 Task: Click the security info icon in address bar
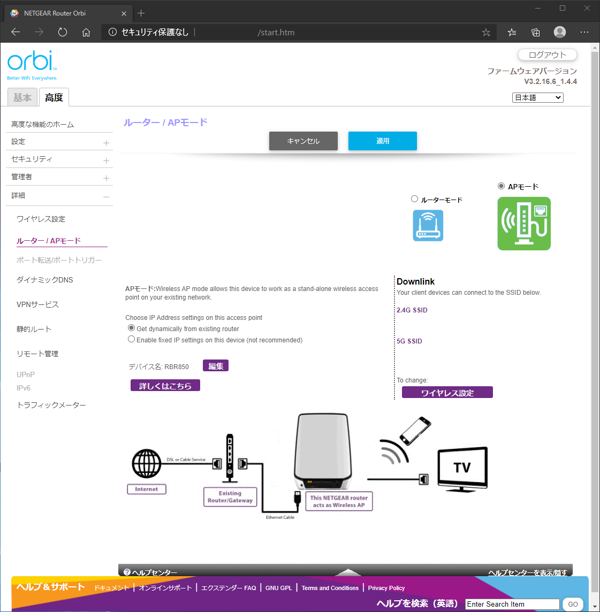(112, 32)
